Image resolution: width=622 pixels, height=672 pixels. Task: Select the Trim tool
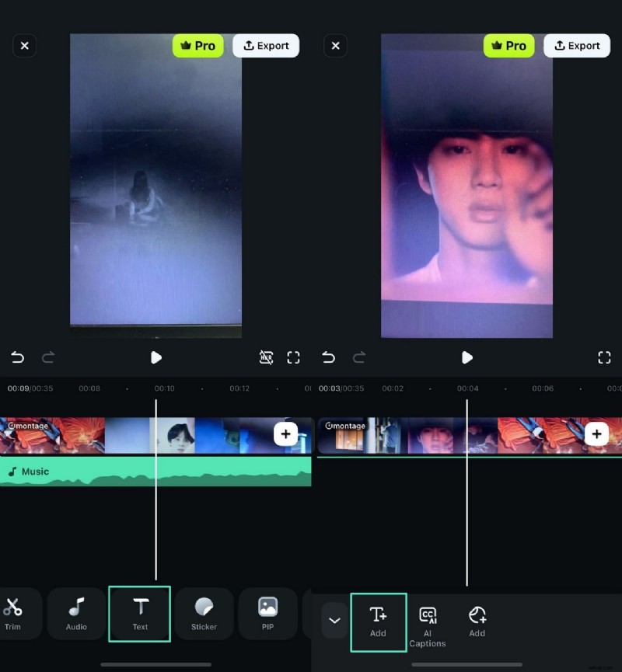(13, 614)
